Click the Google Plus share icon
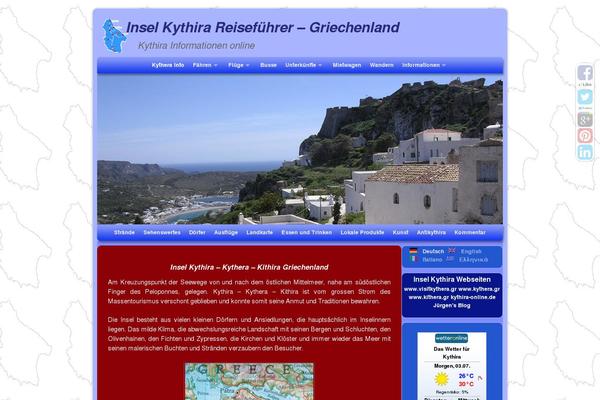Screen dimensions: 600x400 (x=585, y=119)
